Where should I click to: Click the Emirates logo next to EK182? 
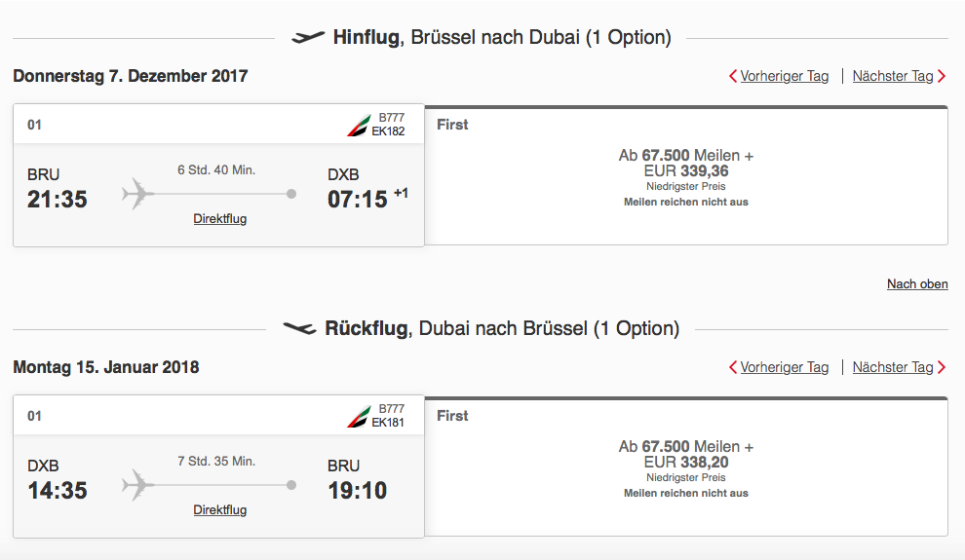tap(359, 126)
